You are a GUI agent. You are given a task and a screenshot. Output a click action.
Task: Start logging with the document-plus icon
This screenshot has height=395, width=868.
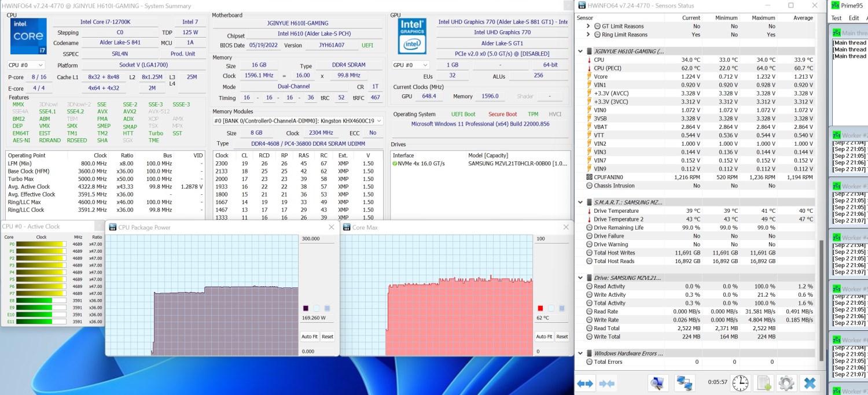763,383
